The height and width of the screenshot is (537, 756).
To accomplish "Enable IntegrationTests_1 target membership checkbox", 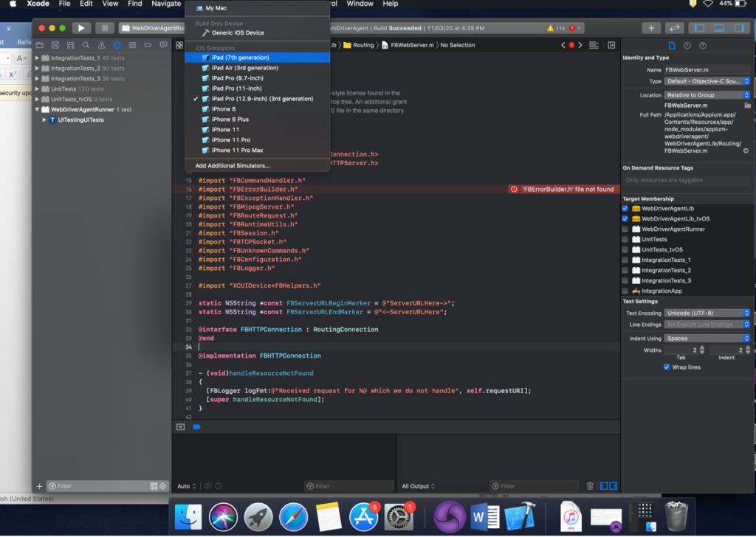I will pyautogui.click(x=625, y=260).
